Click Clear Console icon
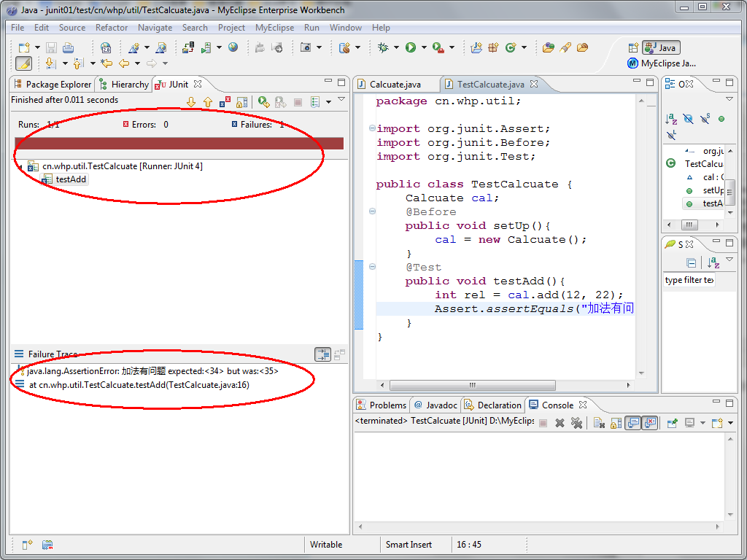 click(600, 423)
